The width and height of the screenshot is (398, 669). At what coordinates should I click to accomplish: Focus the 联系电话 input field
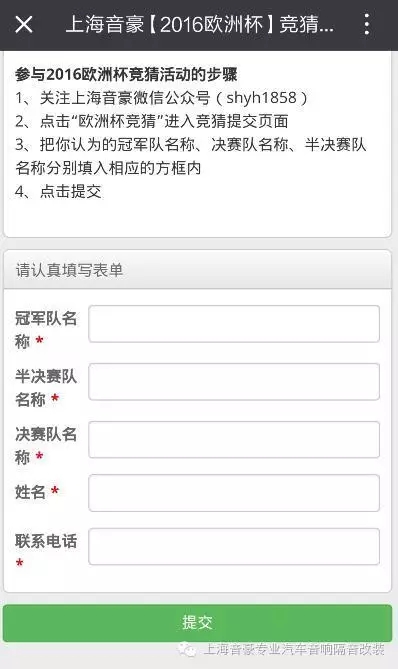pos(234,547)
